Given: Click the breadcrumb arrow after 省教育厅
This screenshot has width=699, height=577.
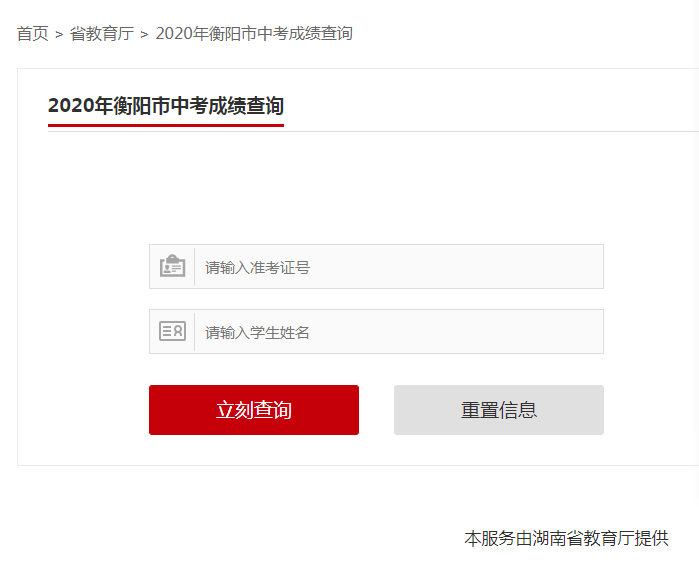Looking at the screenshot, I should (144, 34).
